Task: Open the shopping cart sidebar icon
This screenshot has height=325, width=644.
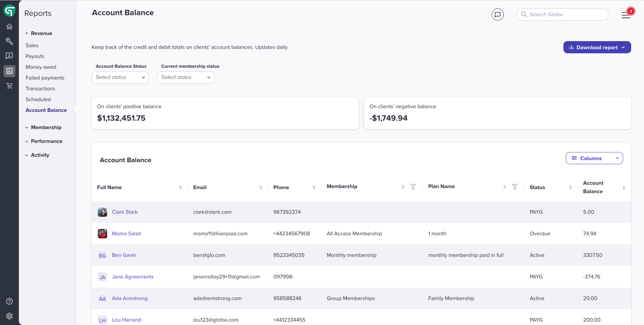Action: (x=9, y=86)
